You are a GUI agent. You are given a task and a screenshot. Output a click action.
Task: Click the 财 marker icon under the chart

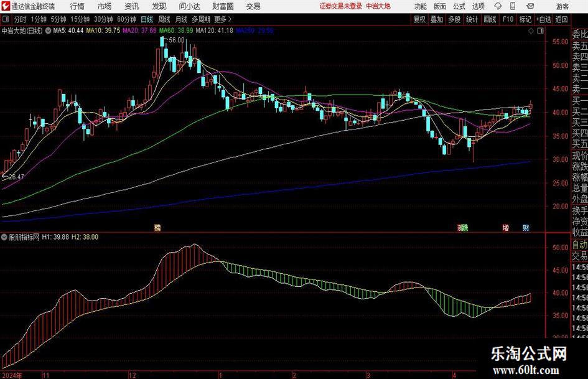526,227
